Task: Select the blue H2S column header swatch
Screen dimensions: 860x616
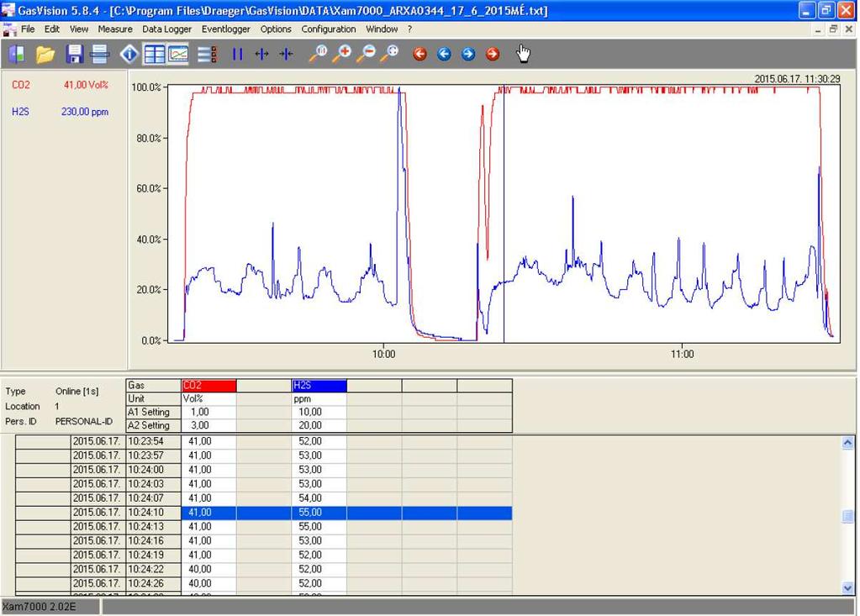Action: (x=319, y=386)
